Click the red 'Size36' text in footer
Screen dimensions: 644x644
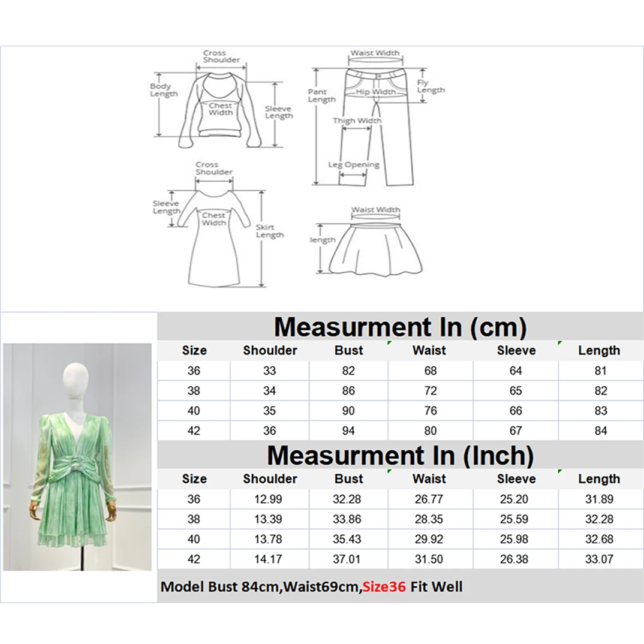[x=384, y=587]
